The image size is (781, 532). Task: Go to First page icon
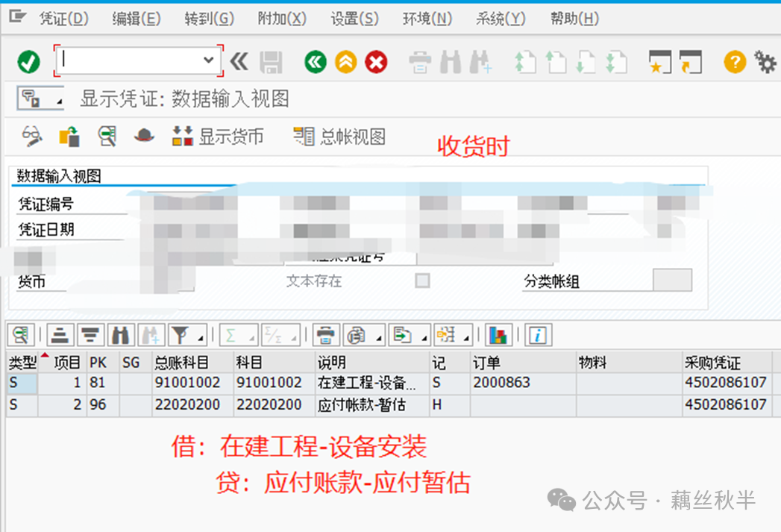point(525,62)
